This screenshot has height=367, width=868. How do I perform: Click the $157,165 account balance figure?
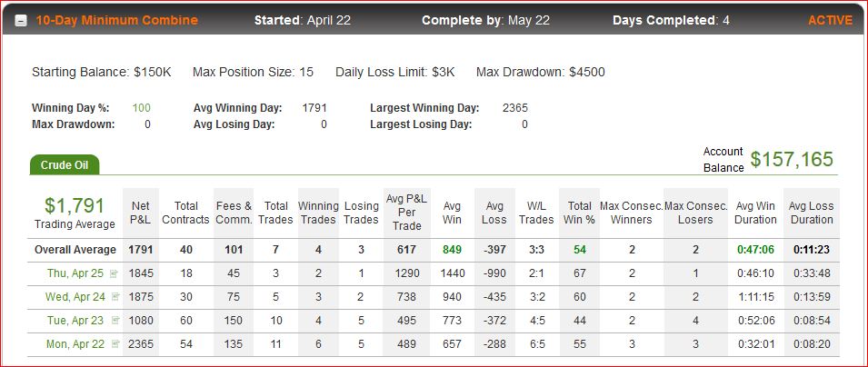pos(792,159)
